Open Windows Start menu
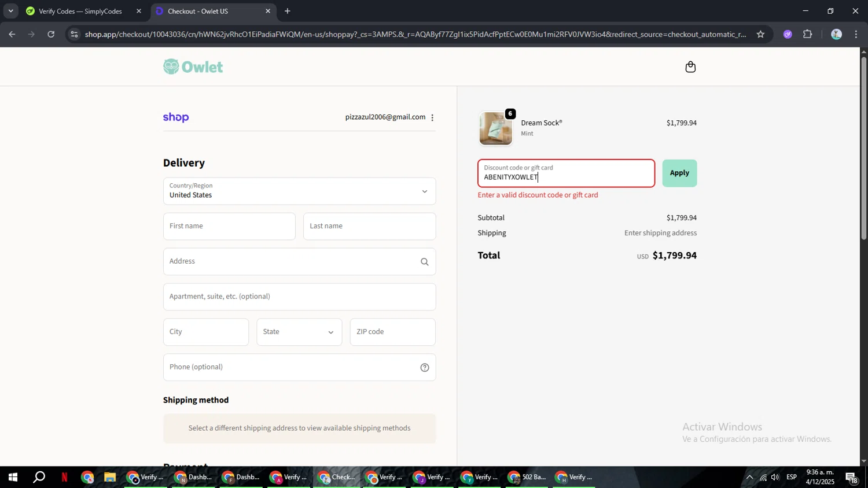This screenshot has width=868, height=488. [x=12, y=478]
